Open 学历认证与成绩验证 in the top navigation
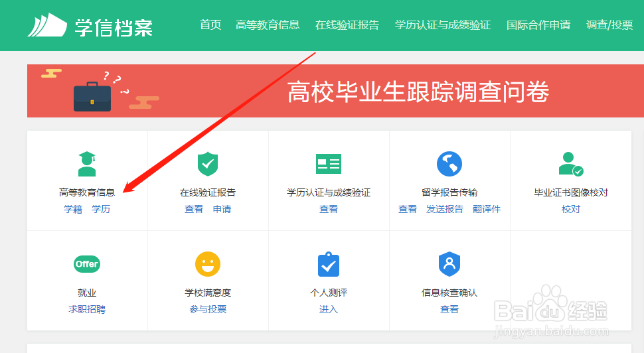The image size is (644, 353). 443,25
